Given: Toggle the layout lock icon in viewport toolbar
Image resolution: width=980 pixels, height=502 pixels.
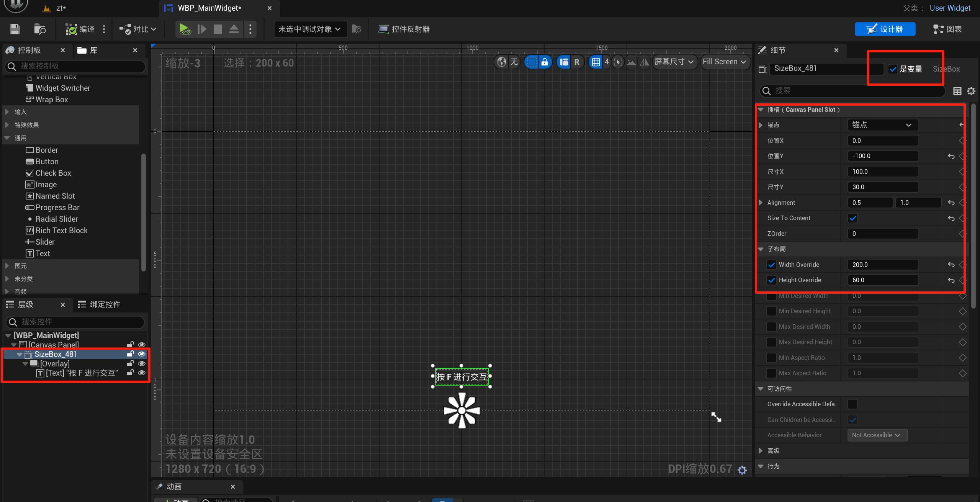Looking at the screenshot, I should pyautogui.click(x=544, y=62).
